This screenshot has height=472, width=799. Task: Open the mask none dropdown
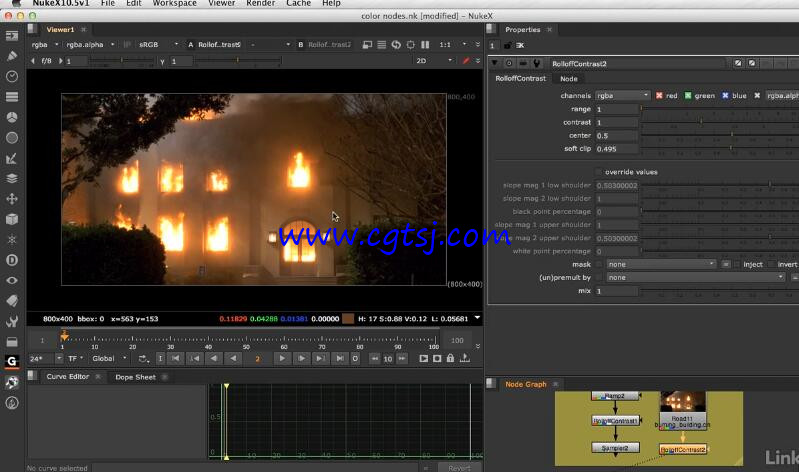(661, 264)
